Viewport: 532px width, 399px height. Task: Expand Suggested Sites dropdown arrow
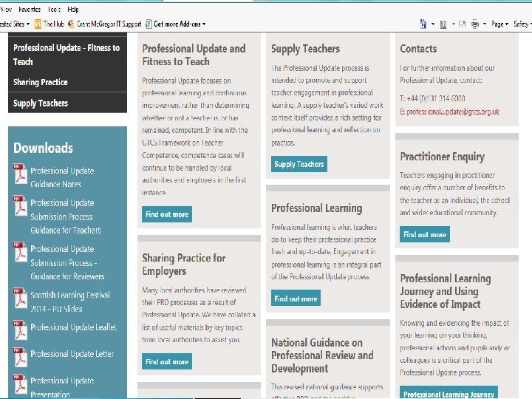(28, 24)
